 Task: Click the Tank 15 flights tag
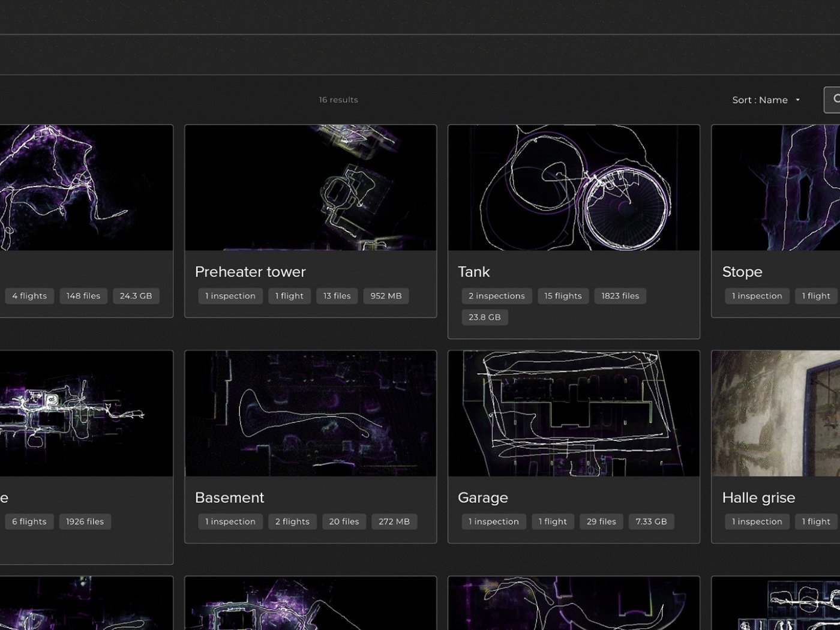point(563,296)
